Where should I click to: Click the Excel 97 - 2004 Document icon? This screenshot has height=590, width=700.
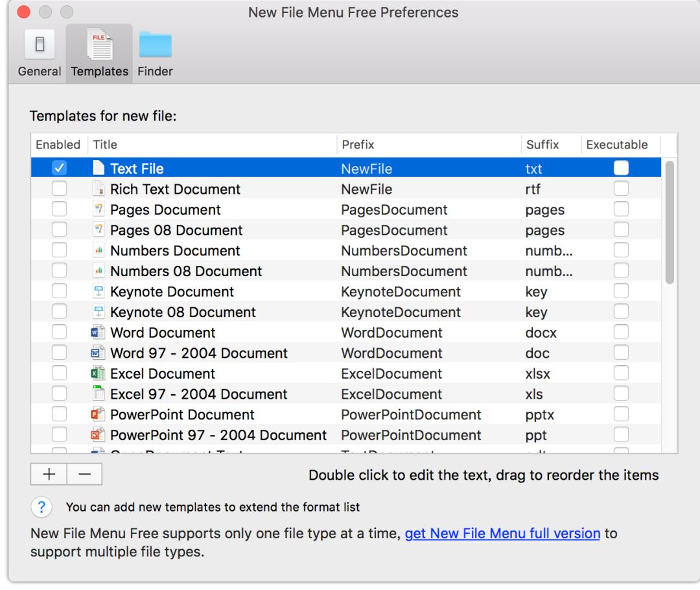[x=98, y=394]
